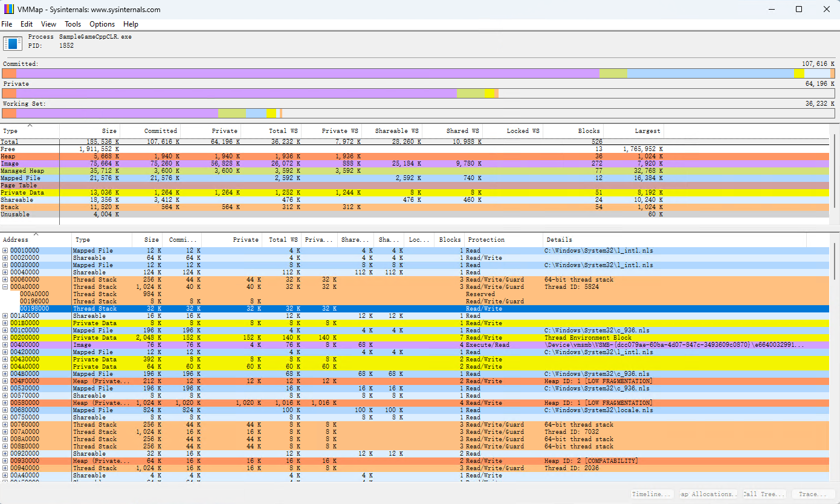The height and width of the screenshot is (504, 840).
Task: Click the Thread ID: 5824 detail
Action: point(571,286)
